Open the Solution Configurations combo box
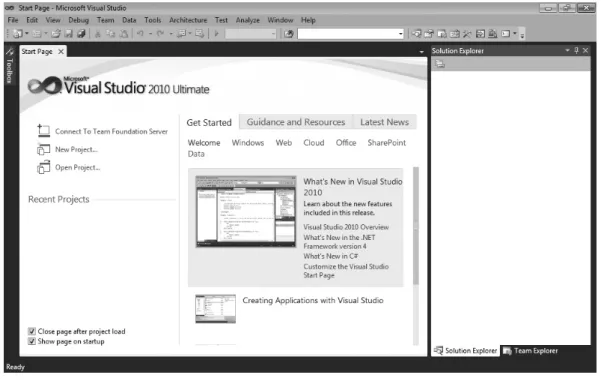The width and height of the screenshot is (601, 381). 251,34
